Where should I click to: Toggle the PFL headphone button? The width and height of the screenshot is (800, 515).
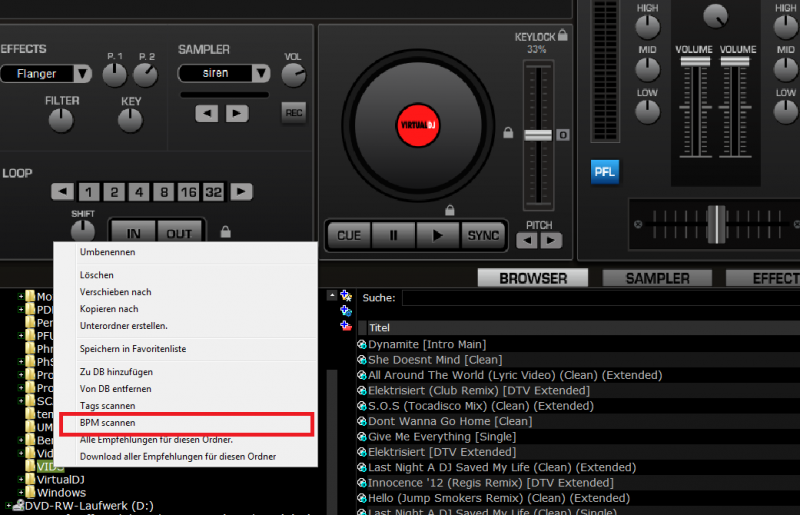(605, 172)
